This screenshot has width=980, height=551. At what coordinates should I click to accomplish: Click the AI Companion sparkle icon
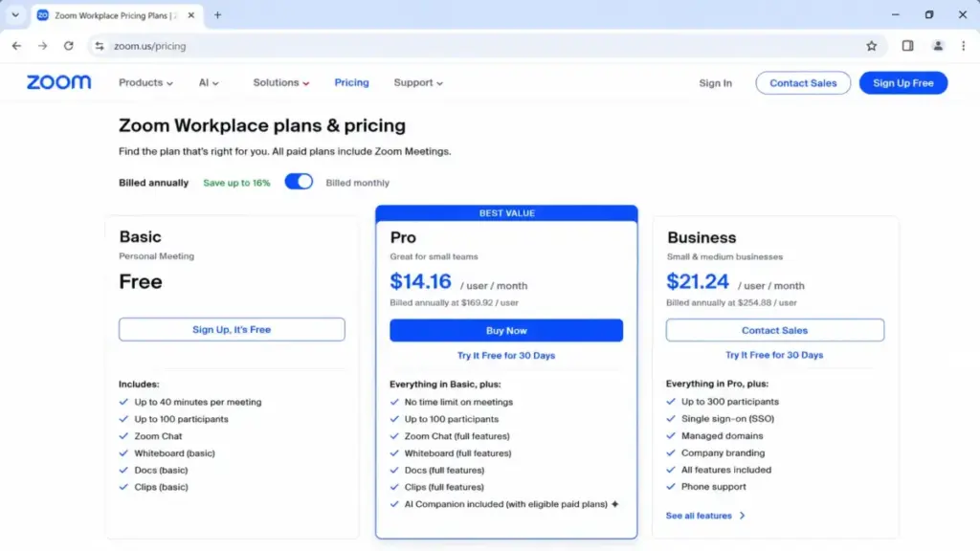pyautogui.click(x=615, y=504)
